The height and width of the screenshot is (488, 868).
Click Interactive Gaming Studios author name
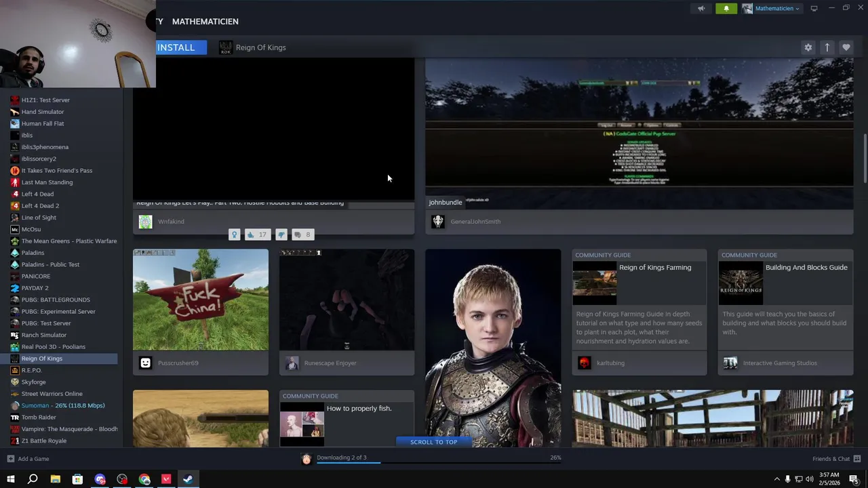pos(780,363)
